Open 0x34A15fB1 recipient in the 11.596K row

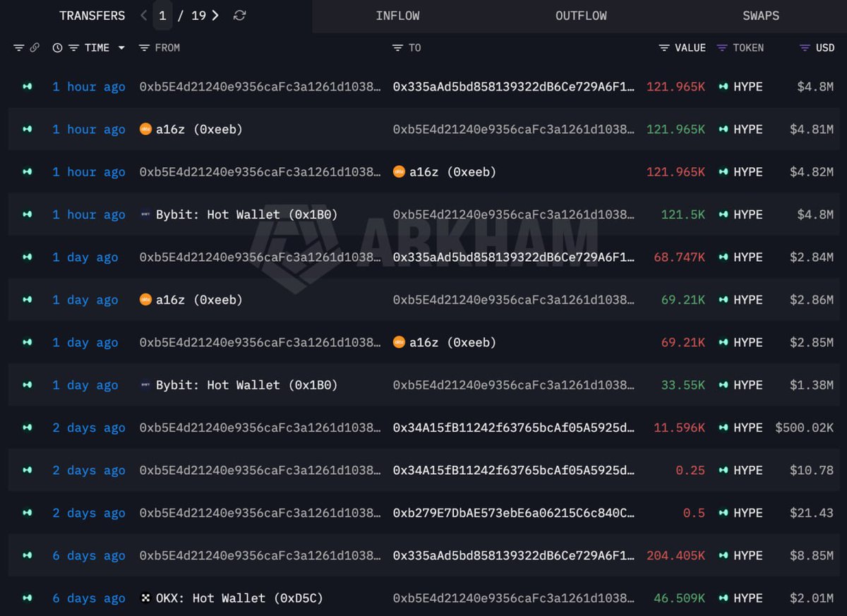[513, 428]
